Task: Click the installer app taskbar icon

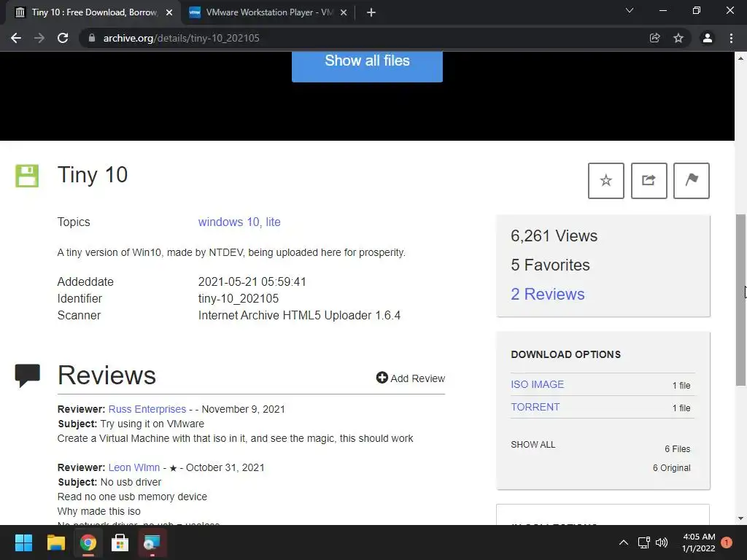Action: [x=152, y=542]
